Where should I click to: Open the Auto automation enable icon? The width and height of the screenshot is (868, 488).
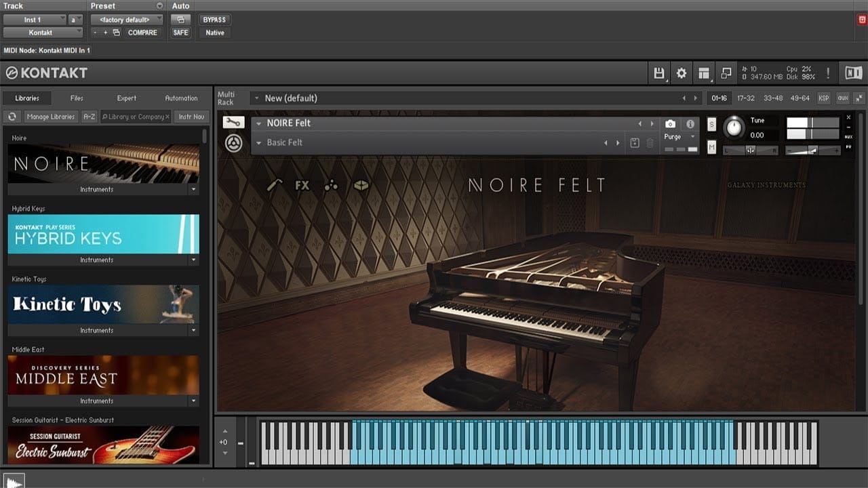click(x=180, y=20)
